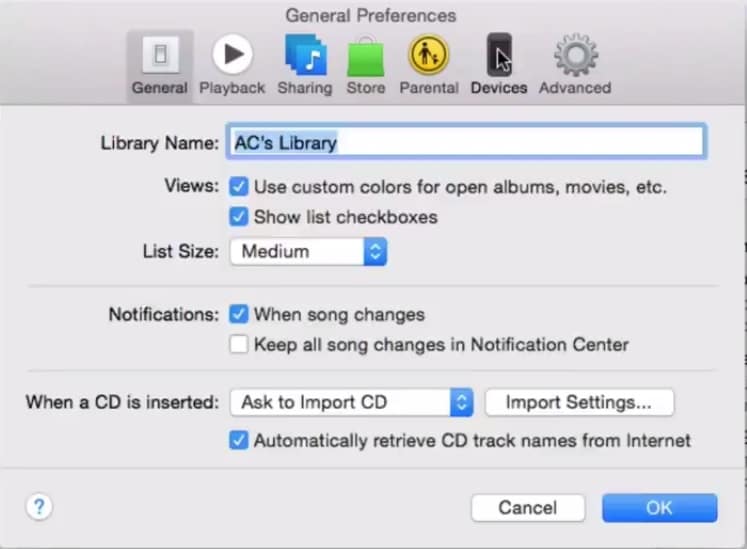Open the Devices preferences pane
This screenshot has height=549, width=747.
coord(499,66)
